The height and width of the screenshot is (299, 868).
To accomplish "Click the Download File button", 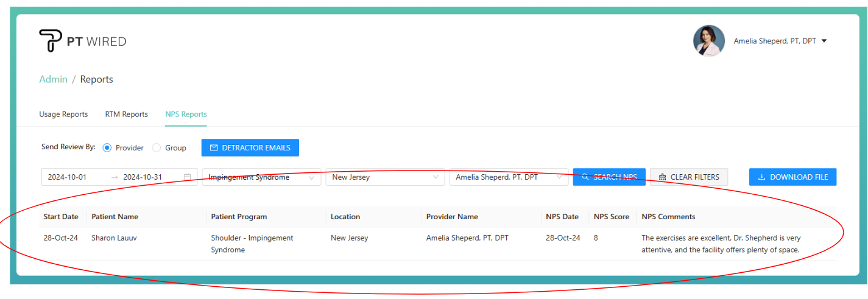I will coord(792,177).
